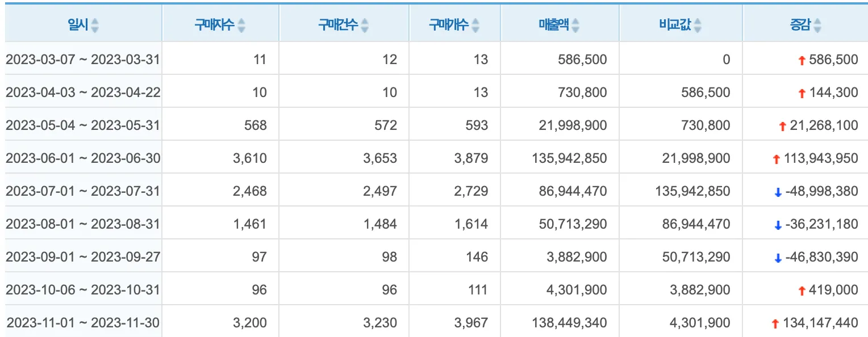
Task: Select the 매출액 column header label
Action: (x=554, y=26)
